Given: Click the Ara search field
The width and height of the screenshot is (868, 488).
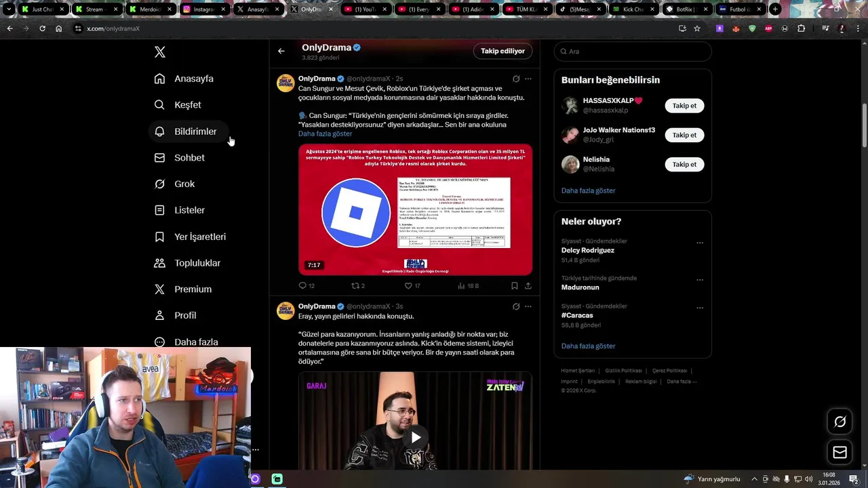Looking at the screenshot, I should pyautogui.click(x=633, y=52).
